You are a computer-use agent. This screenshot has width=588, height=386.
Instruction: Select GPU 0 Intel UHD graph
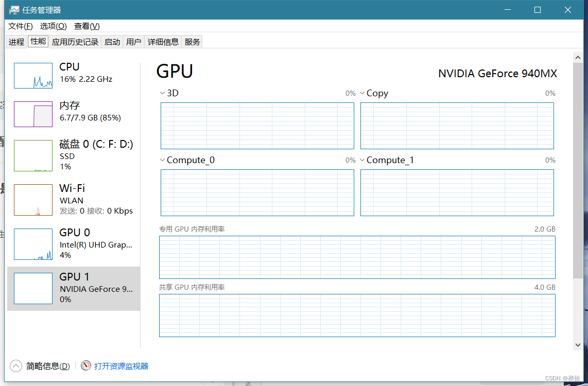pos(33,244)
